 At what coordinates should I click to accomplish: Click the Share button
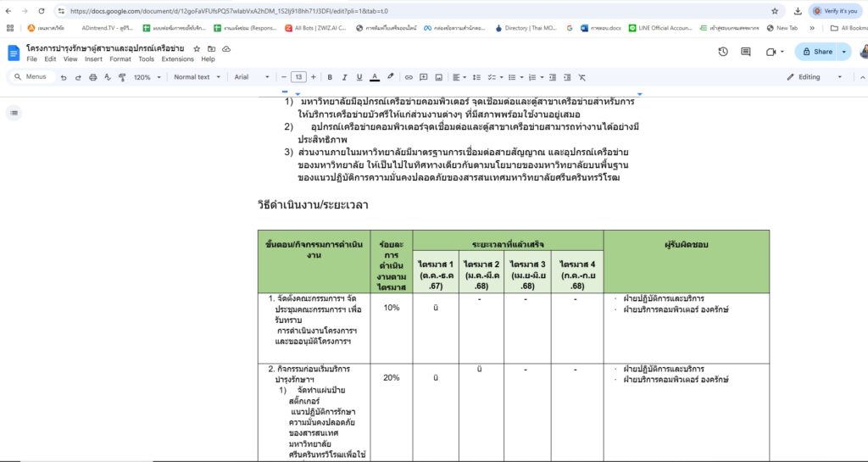pos(816,52)
